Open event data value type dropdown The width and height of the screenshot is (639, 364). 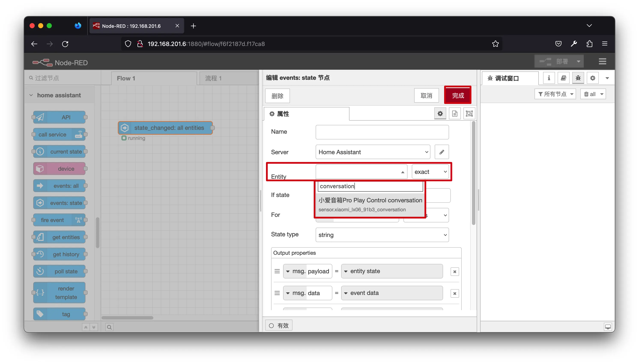(x=392, y=293)
